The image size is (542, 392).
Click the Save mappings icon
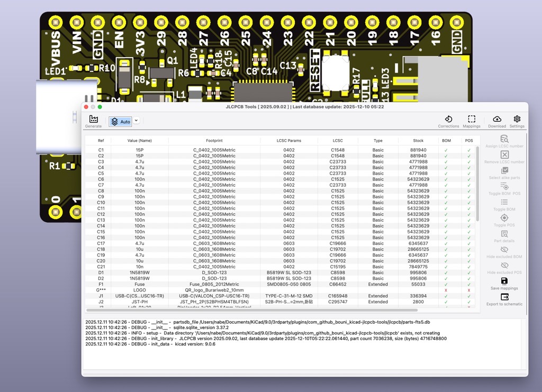(504, 281)
